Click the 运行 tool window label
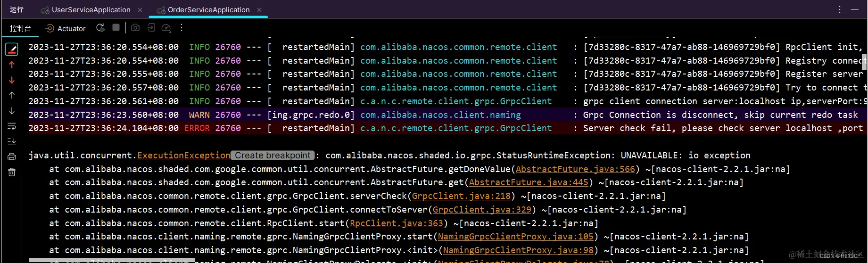The height and width of the screenshot is (263, 868). click(17, 9)
